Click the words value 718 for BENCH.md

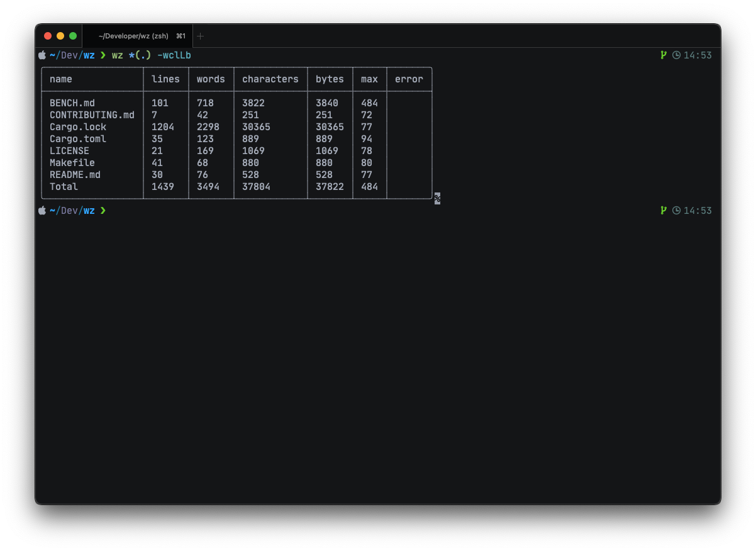click(x=205, y=103)
